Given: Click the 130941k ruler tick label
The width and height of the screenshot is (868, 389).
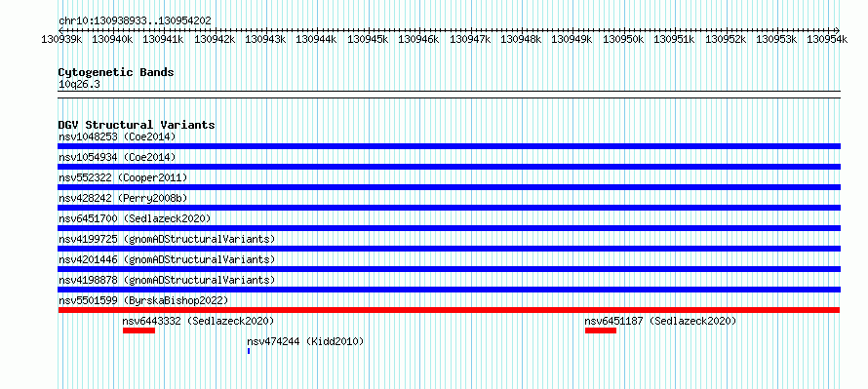Looking at the screenshot, I should pyautogui.click(x=164, y=39).
